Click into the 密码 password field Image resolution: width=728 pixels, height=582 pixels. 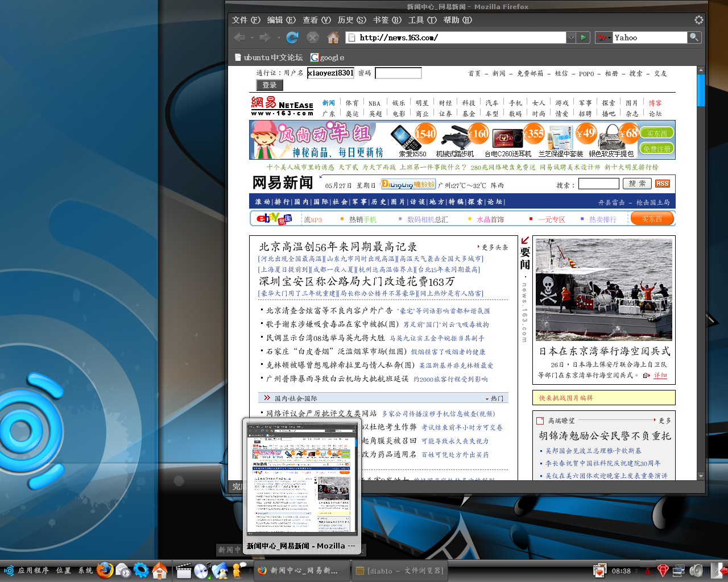[x=398, y=73]
